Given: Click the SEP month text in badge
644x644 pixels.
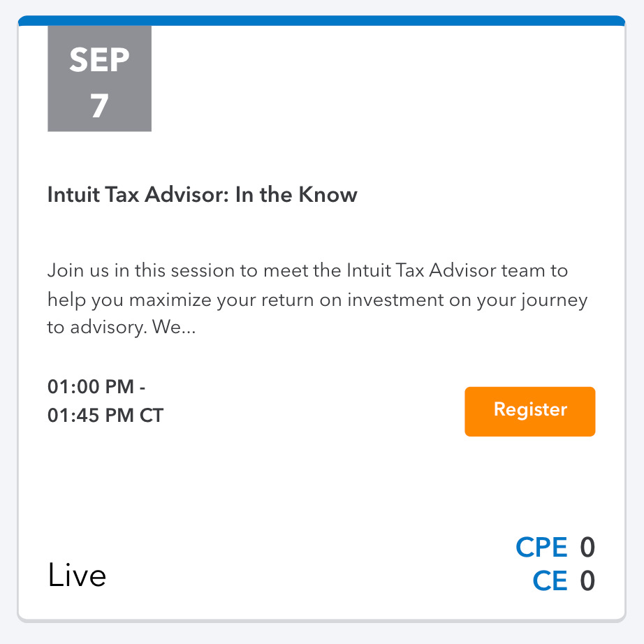Looking at the screenshot, I should coord(99,61).
